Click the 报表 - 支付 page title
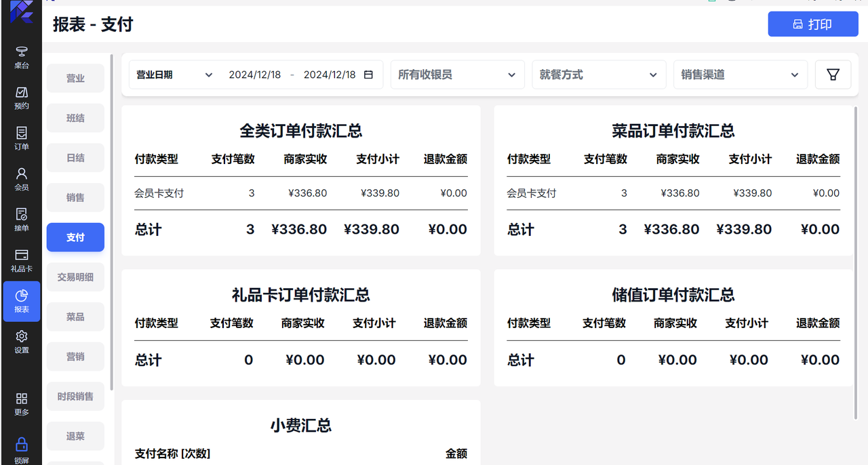The image size is (868, 465). pyautogui.click(x=93, y=24)
